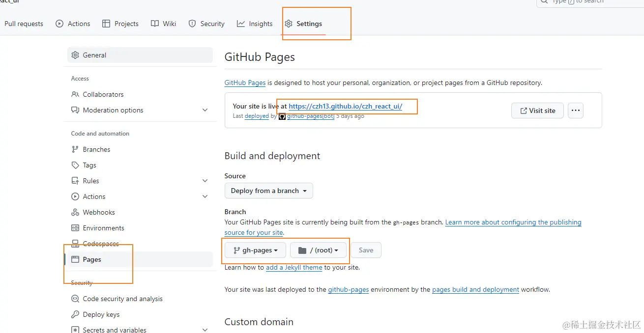The width and height of the screenshot is (644, 333).
Task: Switch to the Actions tab
Action: click(x=73, y=24)
